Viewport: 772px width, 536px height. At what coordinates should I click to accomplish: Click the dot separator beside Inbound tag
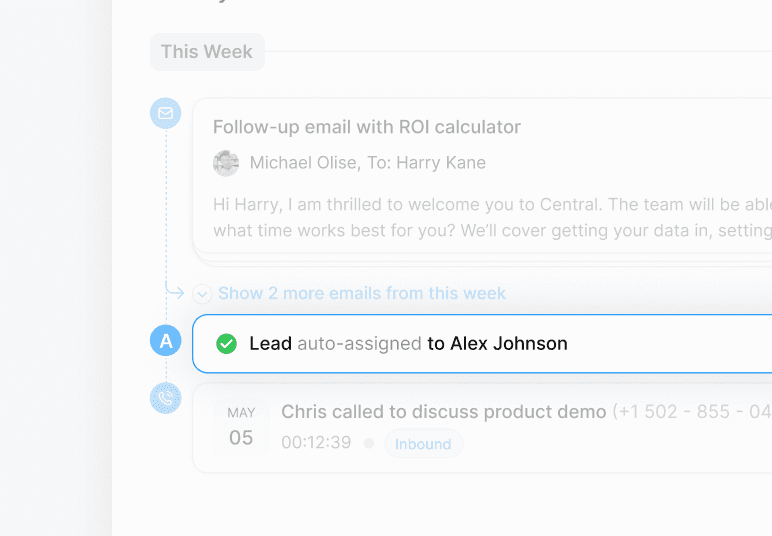click(368, 443)
